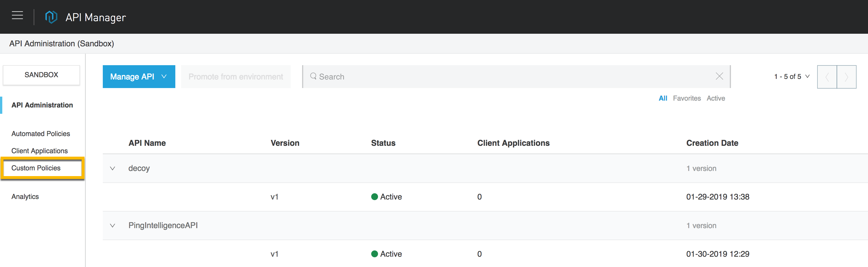This screenshot has height=267, width=868.
Task: Collapse the PingIntelligenceAPI row
Action: [112, 226]
